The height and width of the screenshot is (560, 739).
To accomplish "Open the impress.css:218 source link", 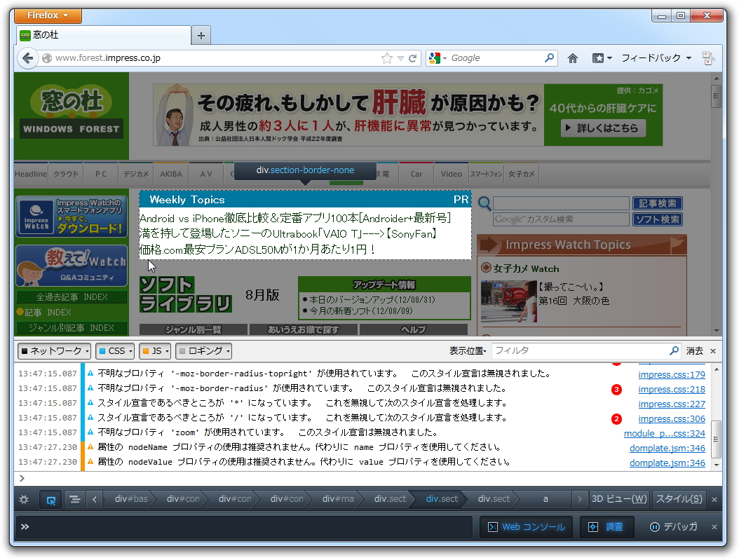I will [671, 389].
